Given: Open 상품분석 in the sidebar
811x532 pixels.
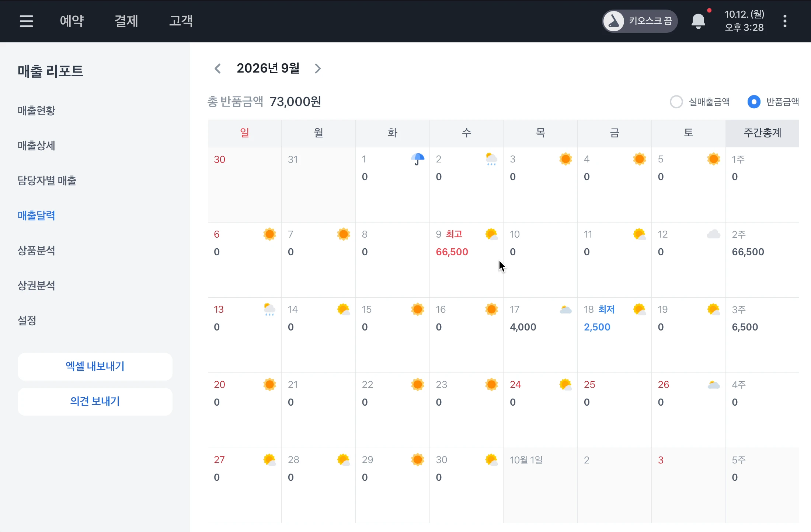Looking at the screenshot, I should pyautogui.click(x=36, y=251).
